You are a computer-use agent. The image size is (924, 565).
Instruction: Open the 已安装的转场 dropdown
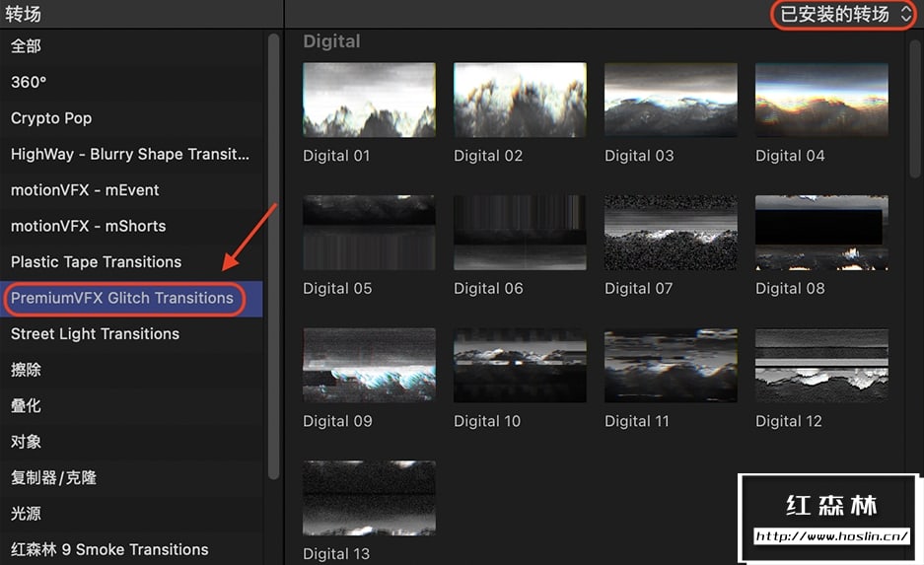pos(844,14)
